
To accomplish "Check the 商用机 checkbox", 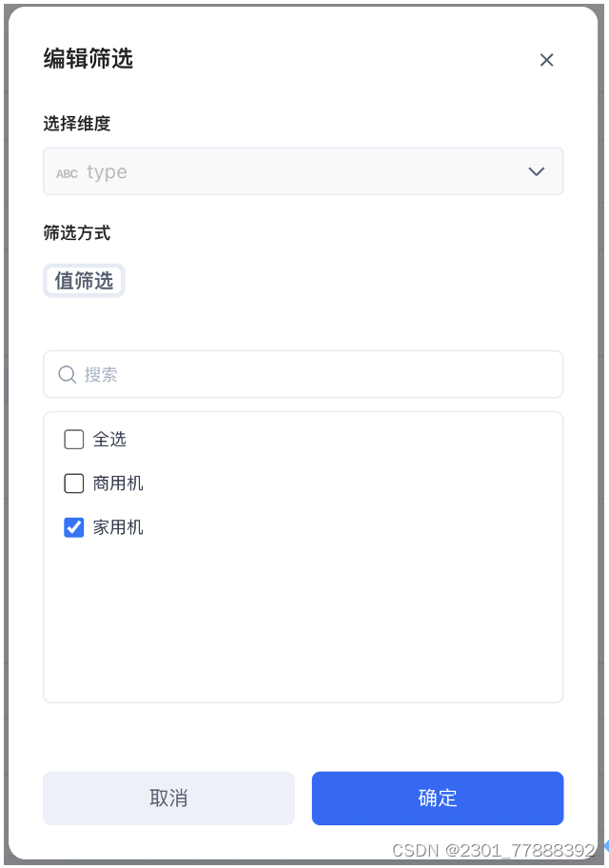I will pos(74,483).
